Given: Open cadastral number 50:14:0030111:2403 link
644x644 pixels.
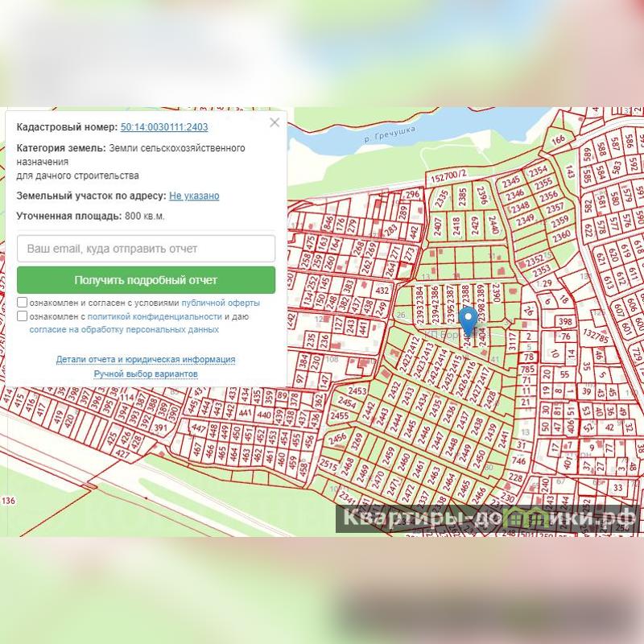Looking at the screenshot, I should click(164, 127).
